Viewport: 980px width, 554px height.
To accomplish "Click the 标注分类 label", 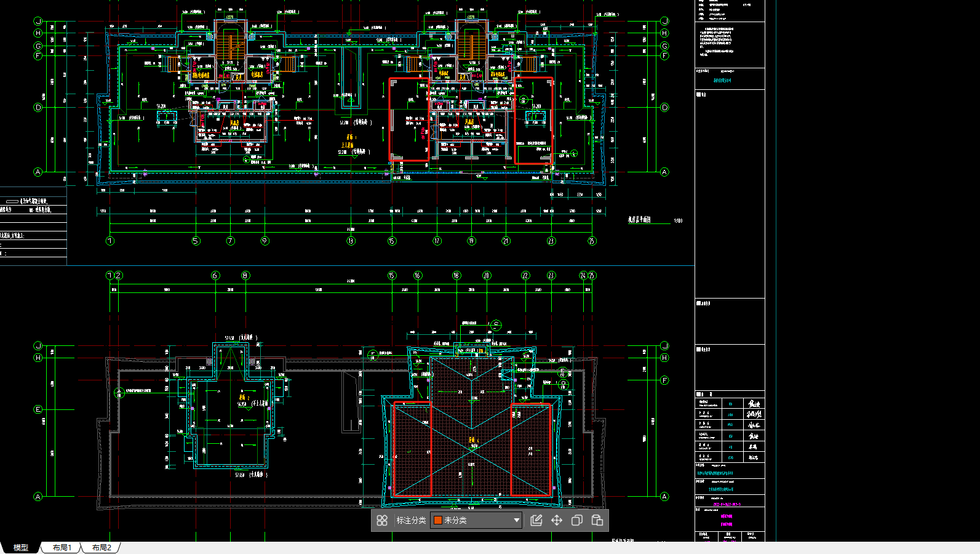I will tap(411, 520).
